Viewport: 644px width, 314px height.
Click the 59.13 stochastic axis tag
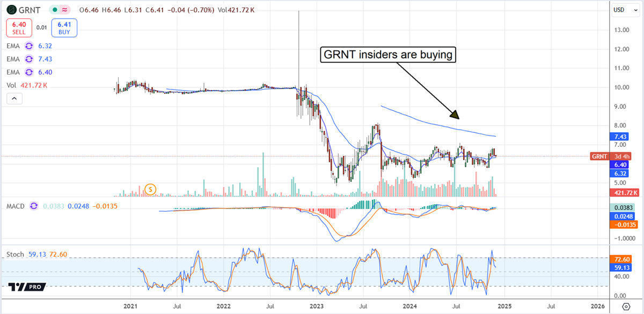(621, 267)
